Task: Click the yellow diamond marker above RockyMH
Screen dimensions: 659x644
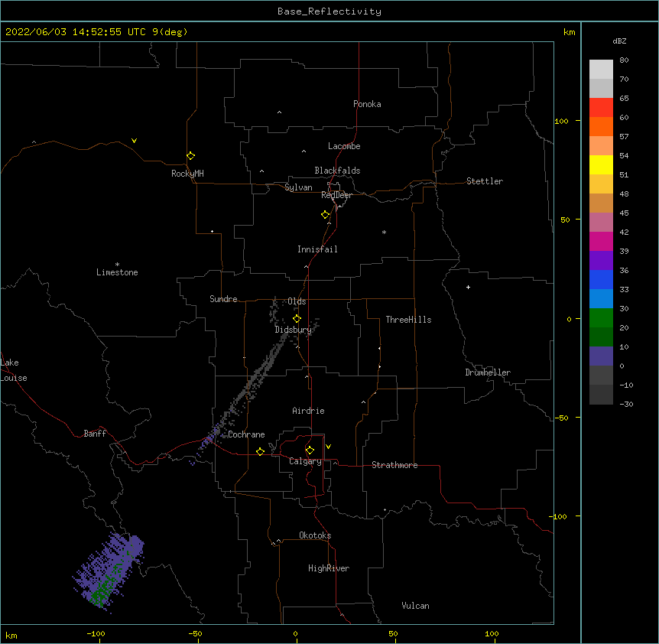Action: coord(190,156)
